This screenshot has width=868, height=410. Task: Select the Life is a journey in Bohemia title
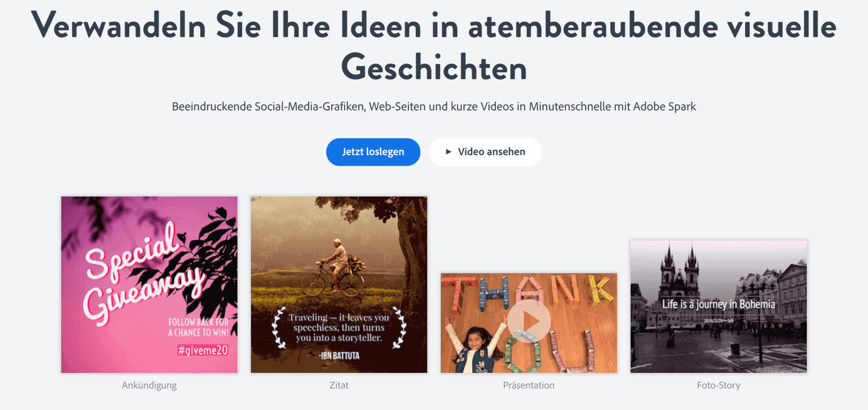(719, 305)
